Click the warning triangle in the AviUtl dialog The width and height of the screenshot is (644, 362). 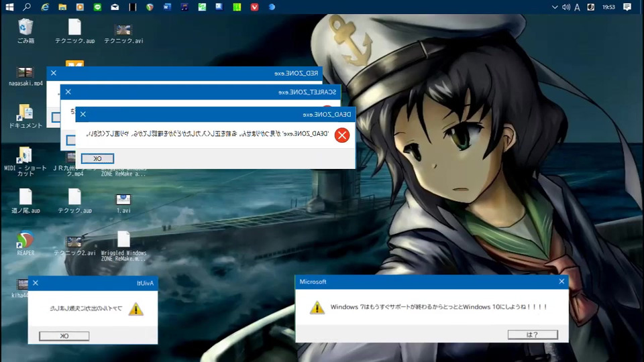point(136,308)
